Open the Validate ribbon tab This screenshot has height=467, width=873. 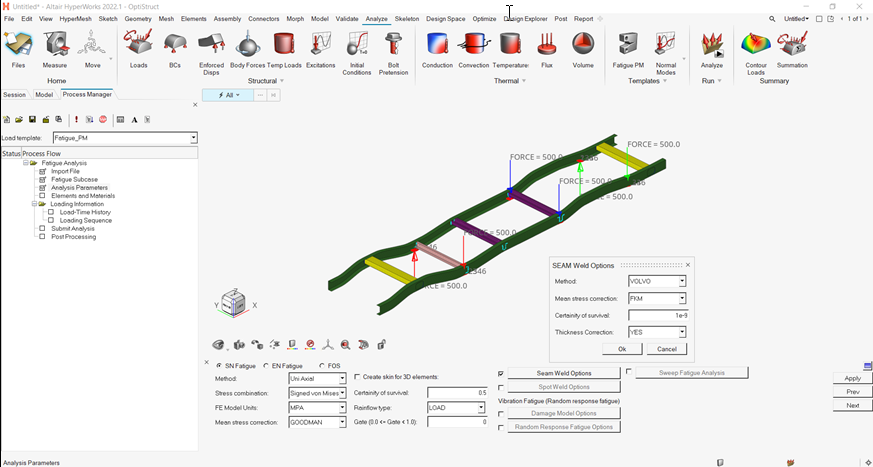(x=347, y=18)
